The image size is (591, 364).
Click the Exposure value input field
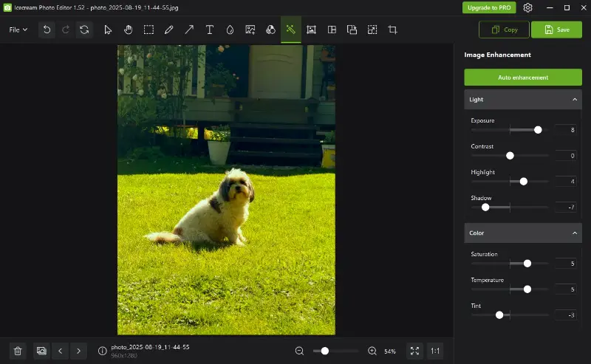click(x=565, y=130)
